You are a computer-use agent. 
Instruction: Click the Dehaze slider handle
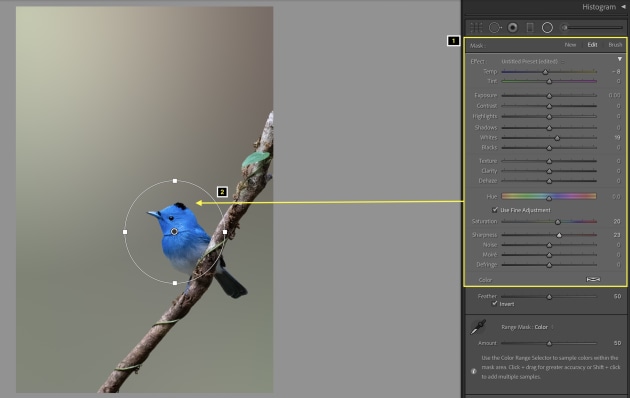point(549,182)
